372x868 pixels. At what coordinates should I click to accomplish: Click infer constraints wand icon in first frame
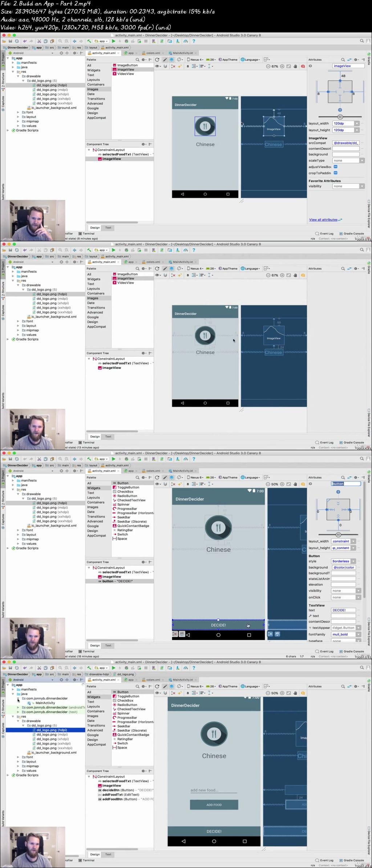click(179, 66)
